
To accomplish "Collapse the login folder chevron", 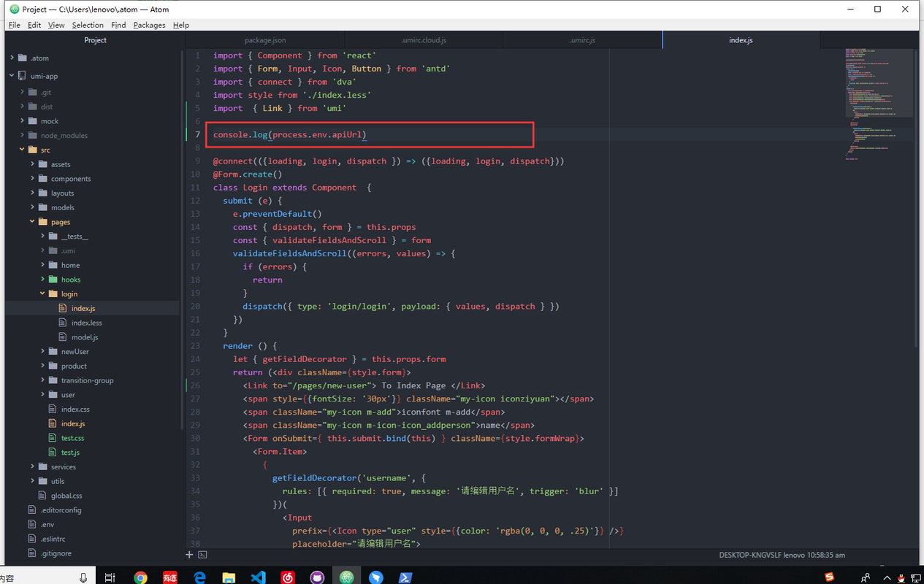I will [43, 293].
